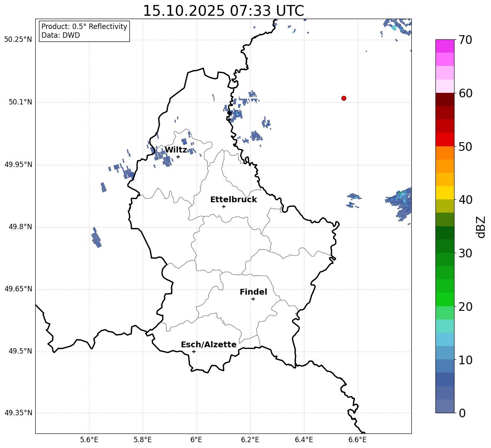The width and height of the screenshot is (491, 448).
Task: Click the title 15.10.2025 07:33 UTC
Action: 224,11
